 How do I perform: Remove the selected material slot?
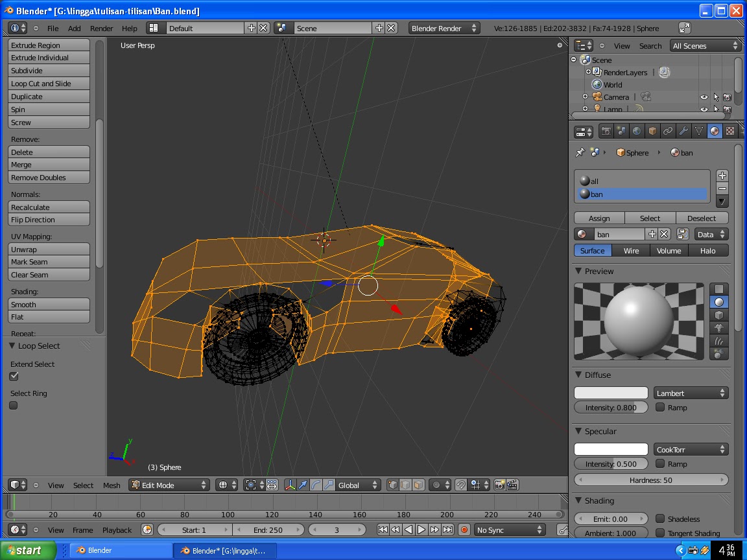(722, 189)
